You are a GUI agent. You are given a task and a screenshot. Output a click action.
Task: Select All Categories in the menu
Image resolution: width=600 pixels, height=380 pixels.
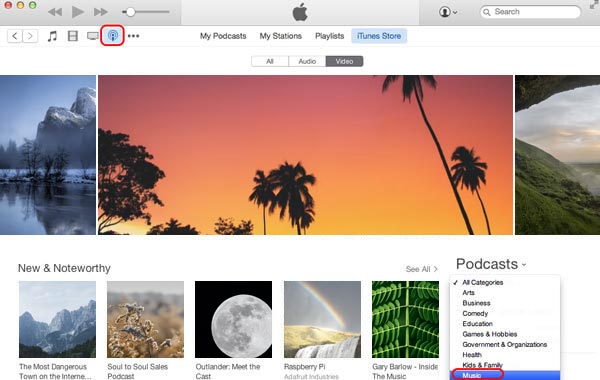pyautogui.click(x=505, y=282)
